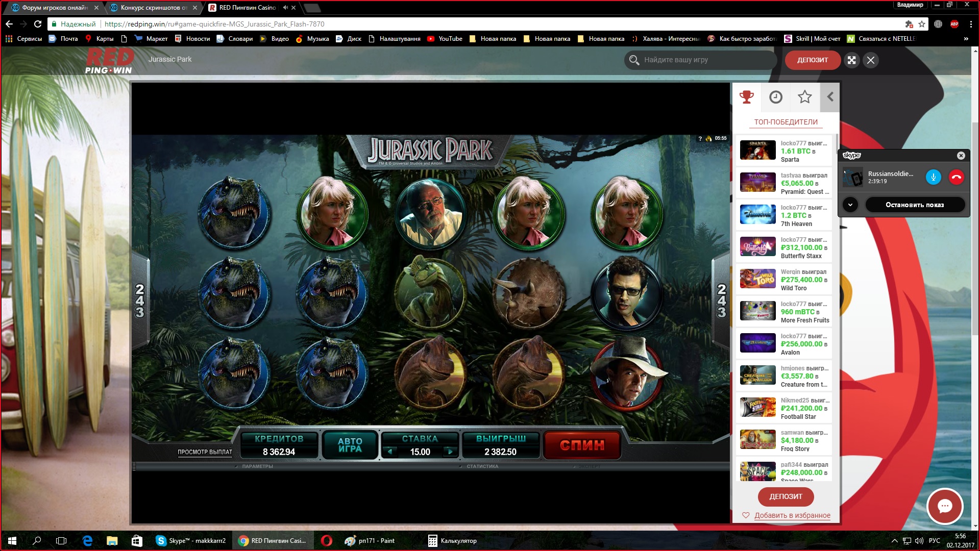Open the СТАТИСТИКА option
The image size is (980, 551).
(x=482, y=466)
